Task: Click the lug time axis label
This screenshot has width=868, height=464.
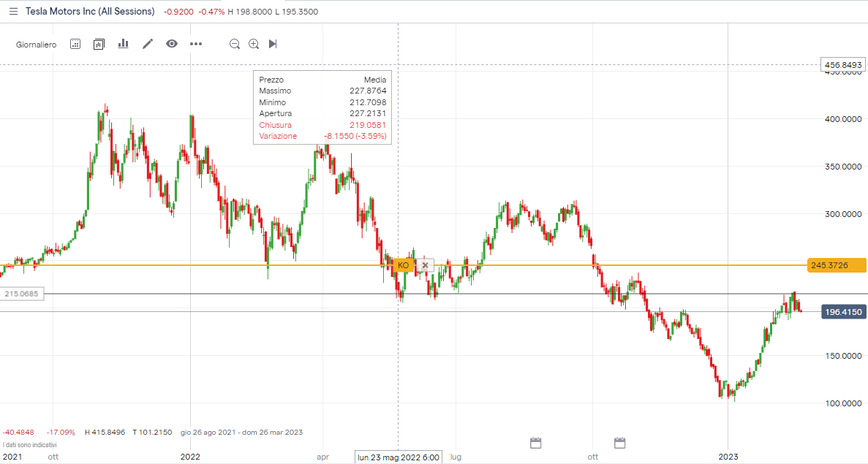Action: coord(456,457)
